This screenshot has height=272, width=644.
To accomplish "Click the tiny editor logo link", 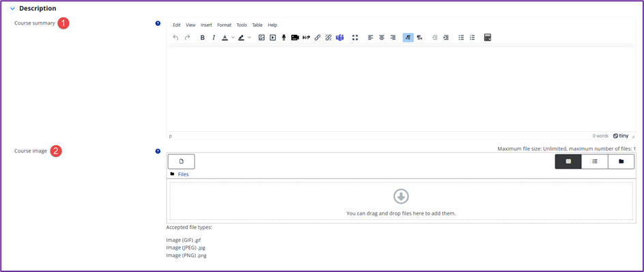I will coord(621,136).
